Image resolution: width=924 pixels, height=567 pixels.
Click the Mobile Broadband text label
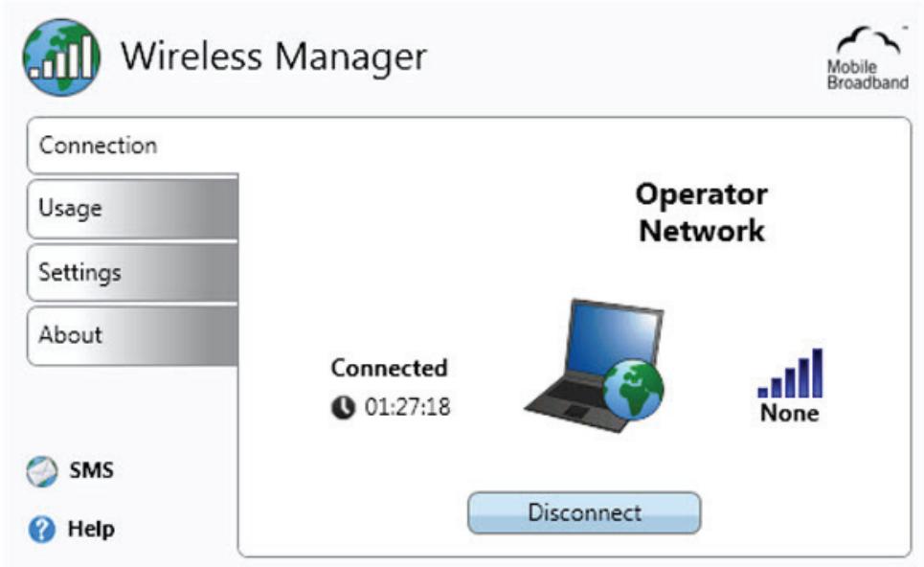pyautogui.click(x=868, y=75)
